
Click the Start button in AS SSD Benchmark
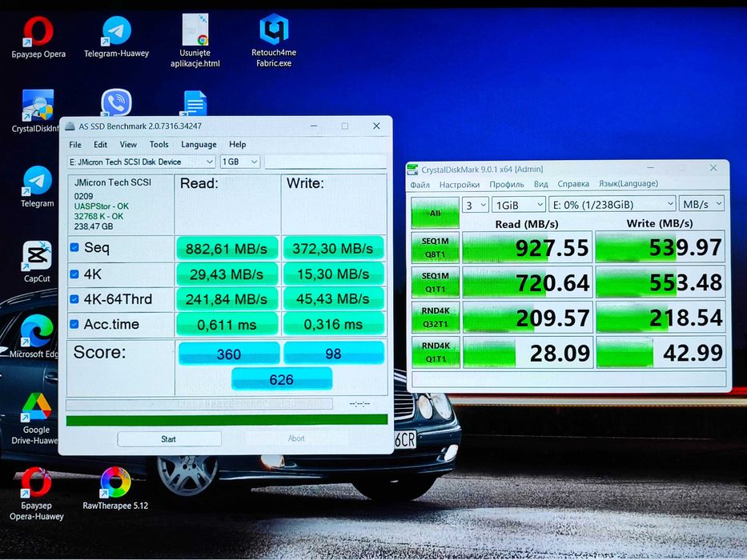tap(169, 439)
